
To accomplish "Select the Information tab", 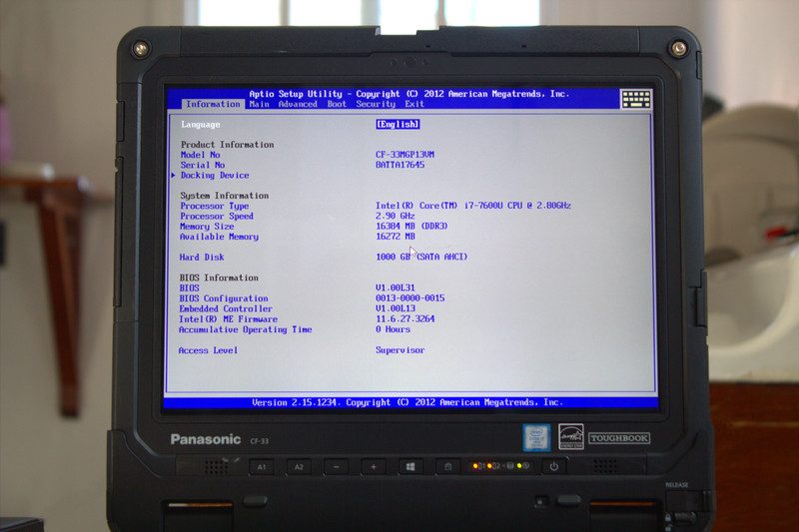I will click(x=213, y=104).
